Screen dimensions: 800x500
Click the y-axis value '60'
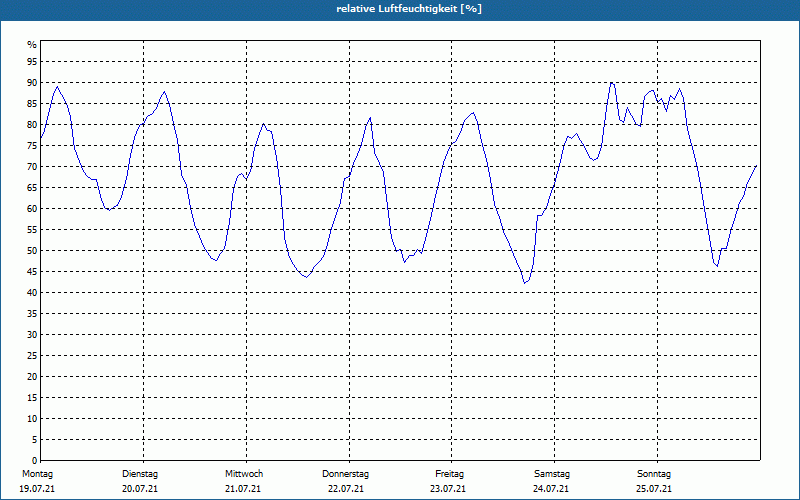point(32,209)
